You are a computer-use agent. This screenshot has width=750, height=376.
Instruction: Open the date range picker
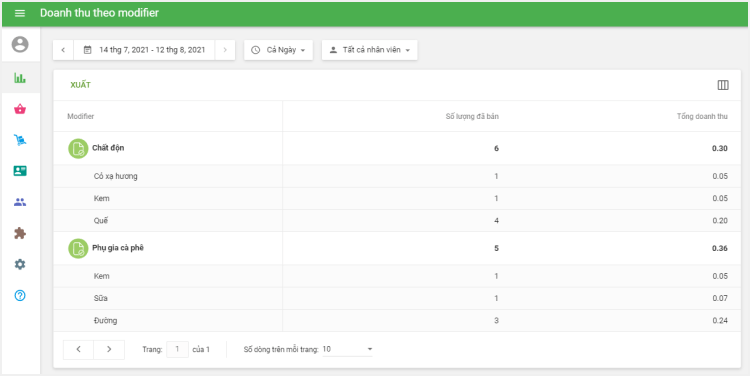pos(144,50)
